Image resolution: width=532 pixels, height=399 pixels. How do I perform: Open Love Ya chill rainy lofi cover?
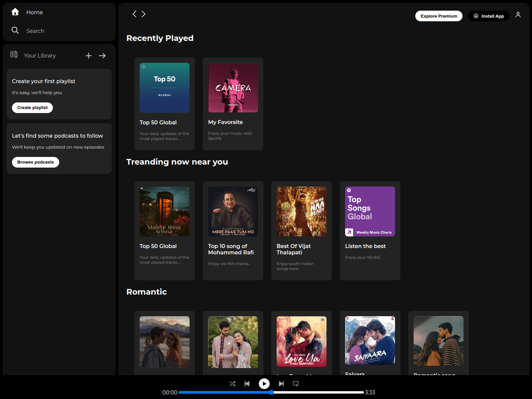pyautogui.click(x=302, y=341)
